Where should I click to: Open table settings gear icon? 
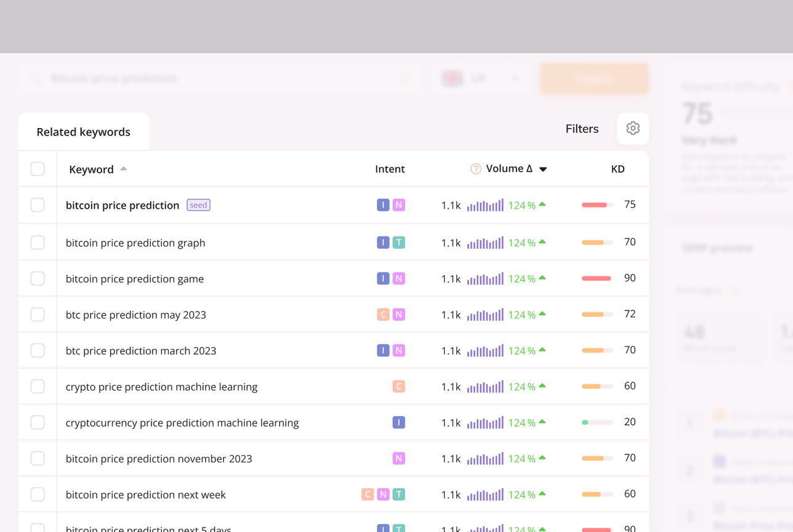pos(632,128)
